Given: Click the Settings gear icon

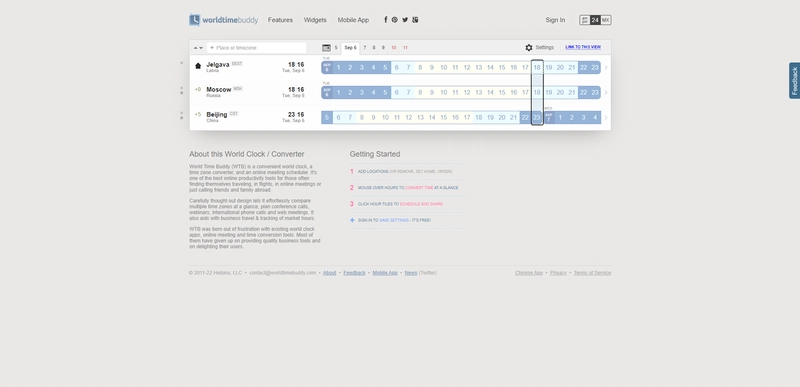Looking at the screenshot, I should click(529, 47).
